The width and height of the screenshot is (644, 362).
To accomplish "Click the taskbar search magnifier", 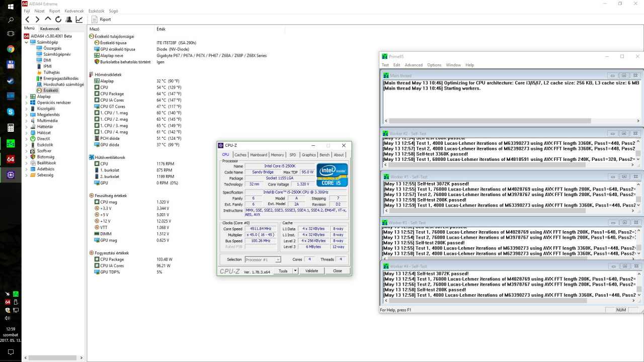I will [x=11, y=21].
